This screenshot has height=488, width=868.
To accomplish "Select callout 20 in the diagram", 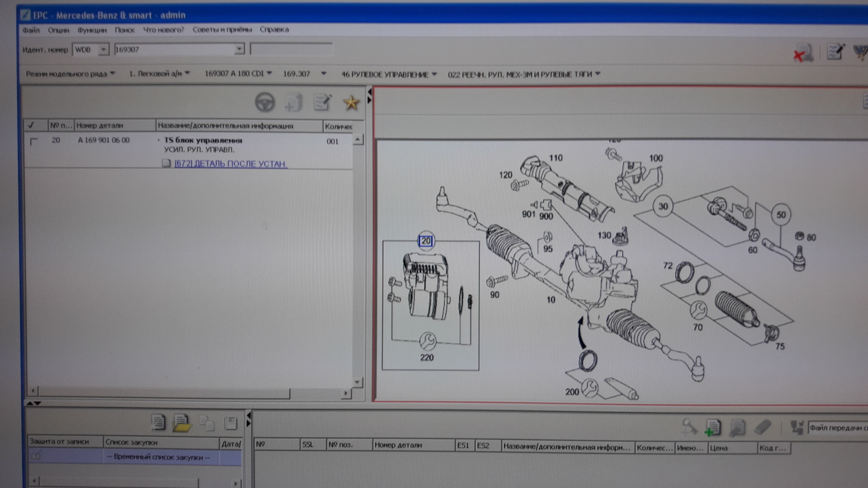I will (426, 241).
